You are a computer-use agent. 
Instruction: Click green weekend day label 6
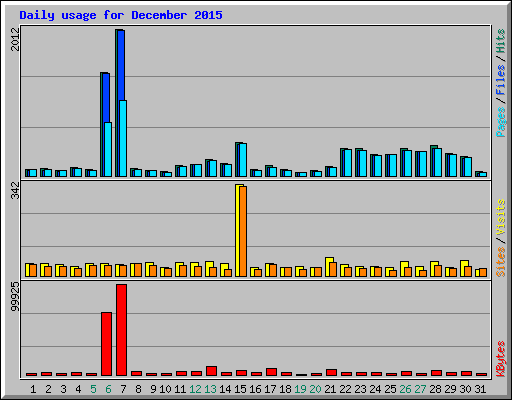(x=108, y=389)
